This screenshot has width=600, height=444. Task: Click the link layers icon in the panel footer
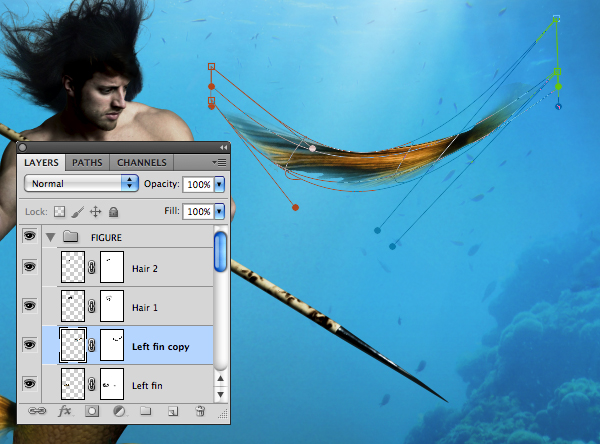(x=37, y=411)
